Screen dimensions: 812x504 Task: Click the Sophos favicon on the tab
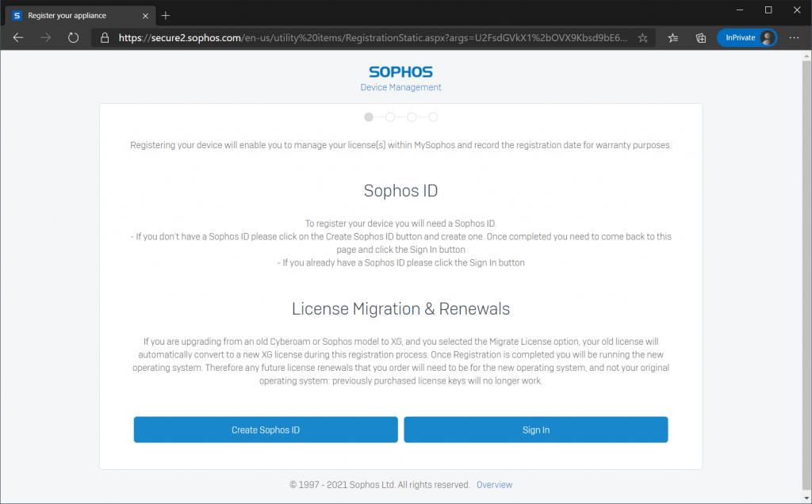tap(17, 16)
